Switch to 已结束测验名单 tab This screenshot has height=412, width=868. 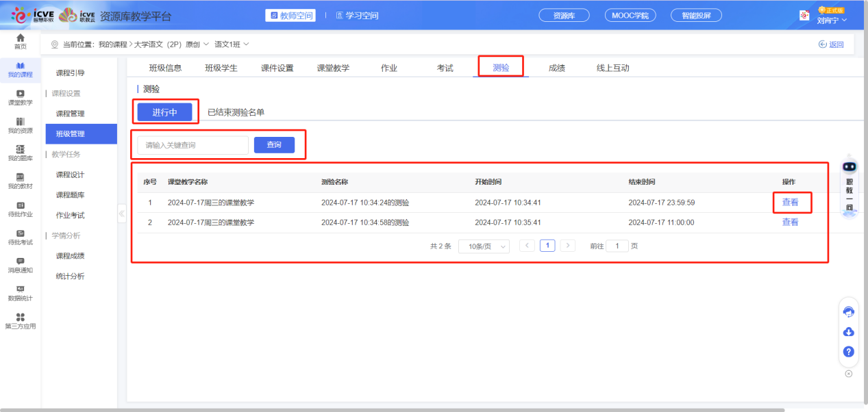236,112
